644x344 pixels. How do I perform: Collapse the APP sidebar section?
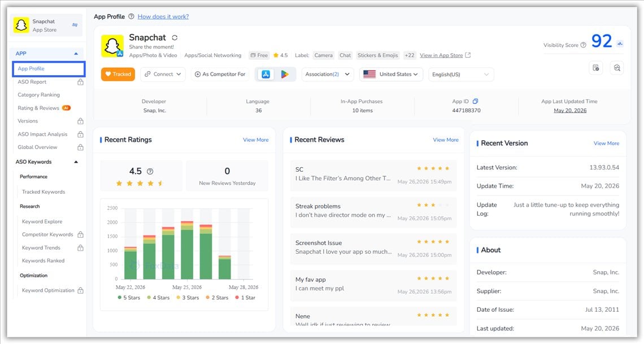tap(76, 54)
